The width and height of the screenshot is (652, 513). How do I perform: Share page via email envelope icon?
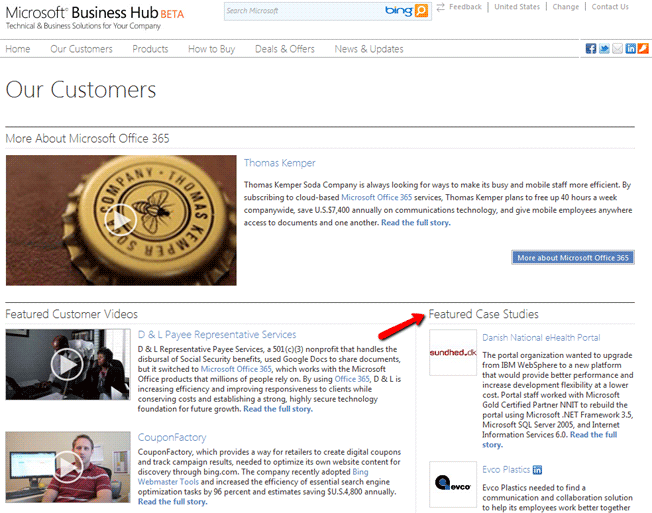coord(617,49)
